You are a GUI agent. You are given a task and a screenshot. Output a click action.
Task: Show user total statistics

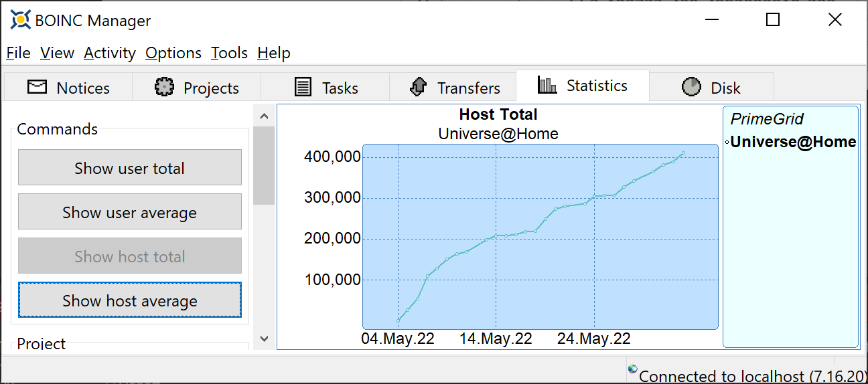(x=130, y=168)
